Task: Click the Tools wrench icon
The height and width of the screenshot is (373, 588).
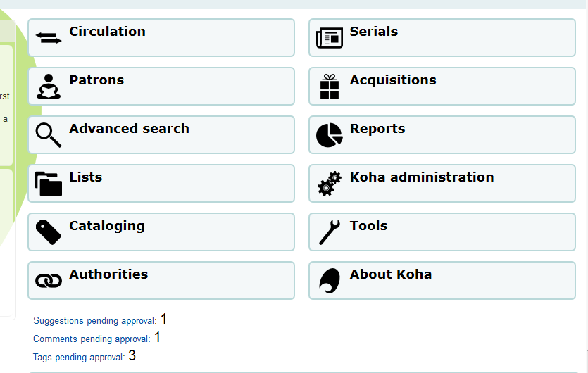Action: [330, 232]
